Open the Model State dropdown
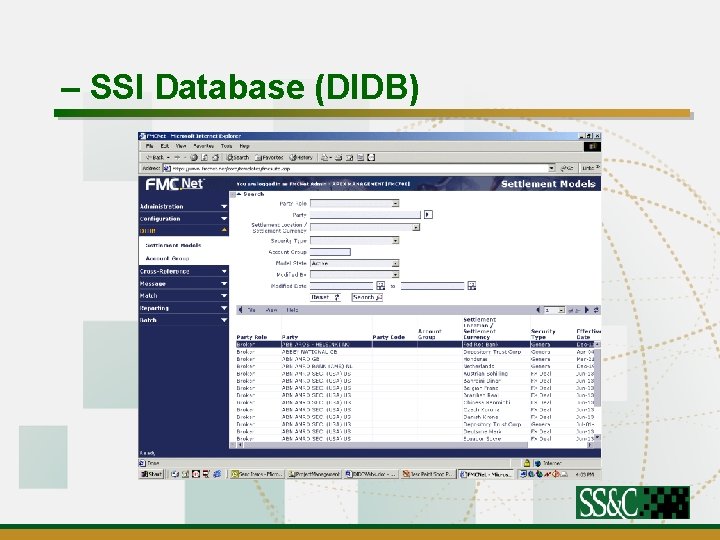The image size is (720, 540). coord(354,264)
